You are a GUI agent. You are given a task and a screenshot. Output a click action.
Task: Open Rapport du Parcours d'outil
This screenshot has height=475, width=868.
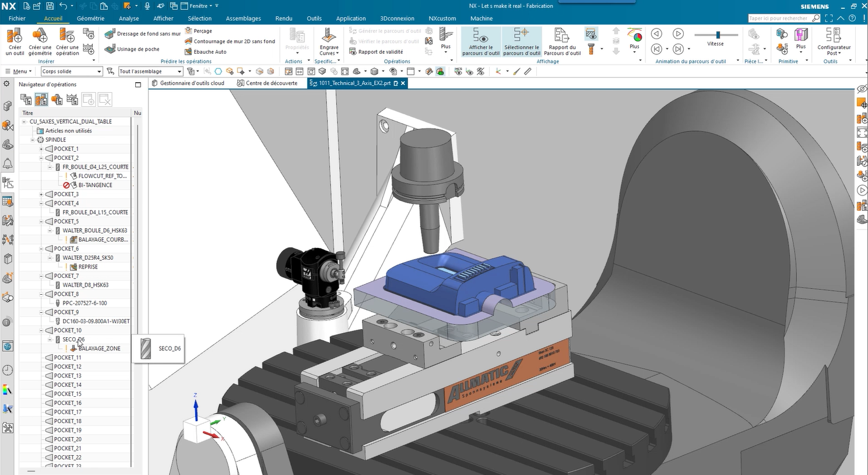coord(562,42)
